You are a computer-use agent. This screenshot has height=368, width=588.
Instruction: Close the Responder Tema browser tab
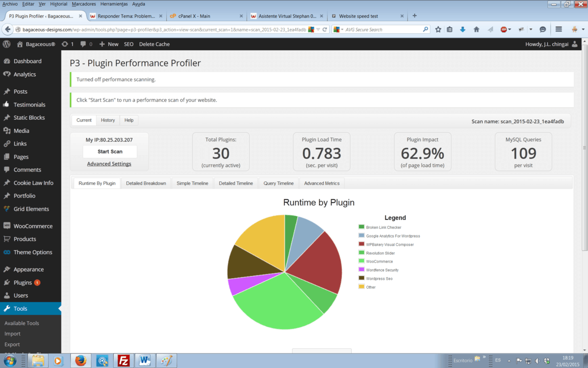160,16
